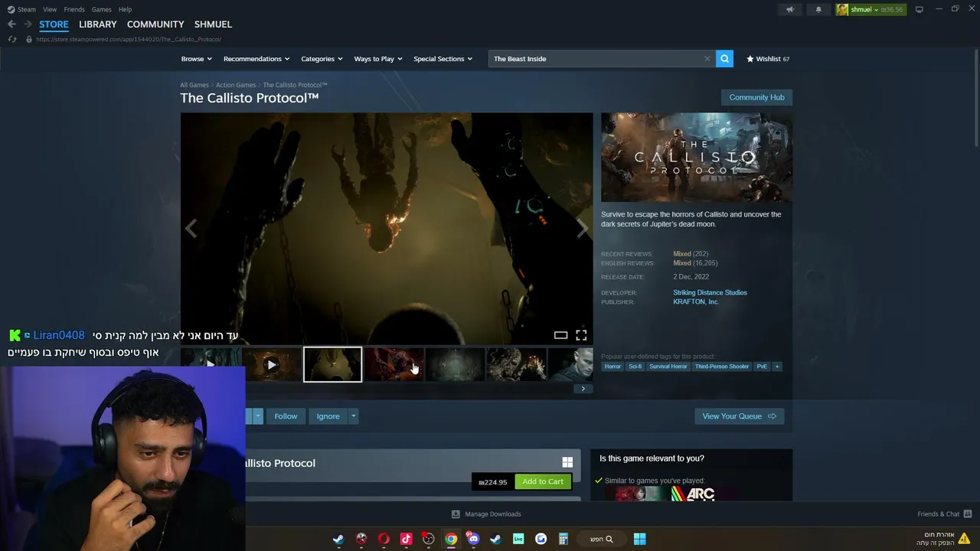The image size is (980, 551).
Task: Submit the store search with magnifier button
Action: (x=724, y=59)
